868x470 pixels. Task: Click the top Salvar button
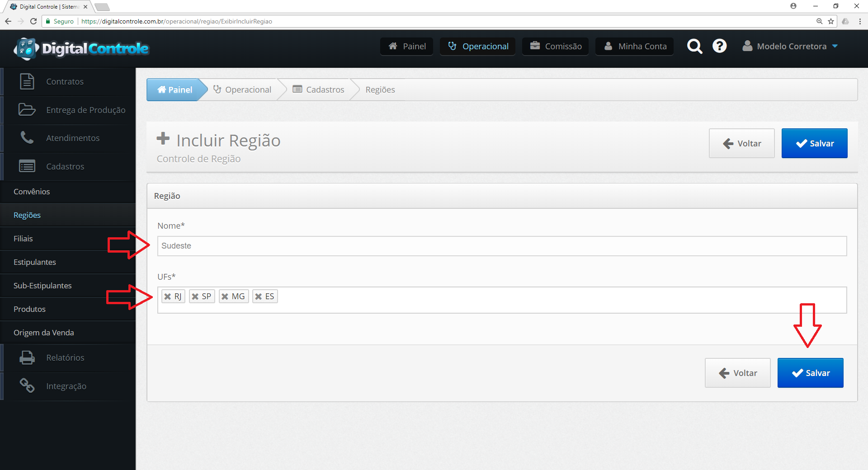[x=814, y=143]
